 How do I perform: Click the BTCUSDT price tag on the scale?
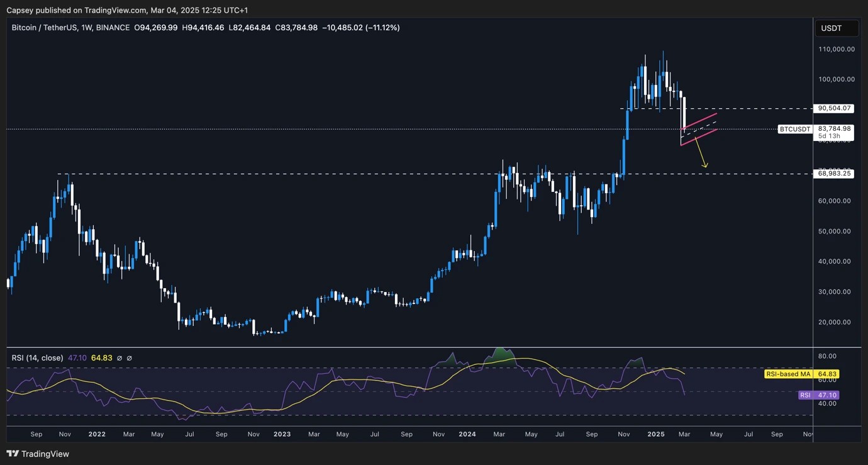point(794,129)
